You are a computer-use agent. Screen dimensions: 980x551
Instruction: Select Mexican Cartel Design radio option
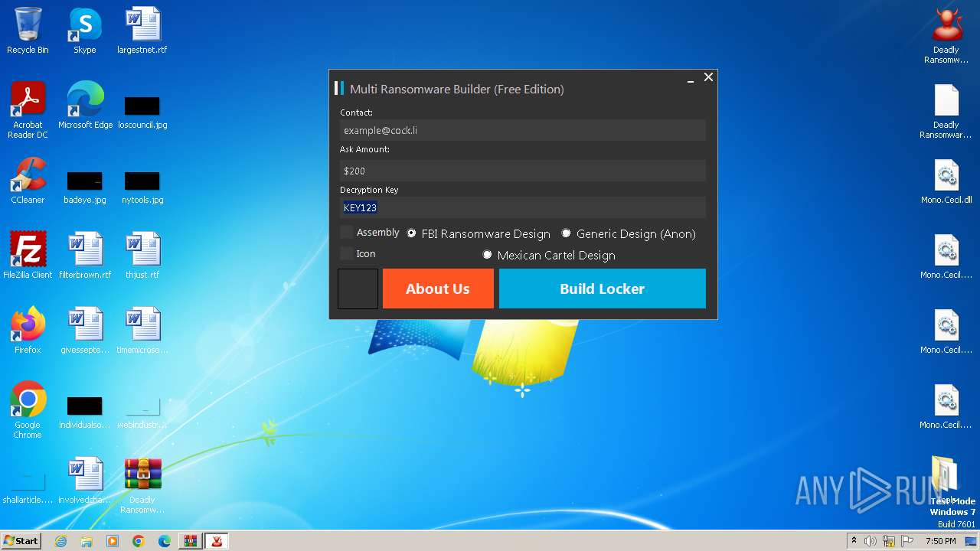pos(487,255)
